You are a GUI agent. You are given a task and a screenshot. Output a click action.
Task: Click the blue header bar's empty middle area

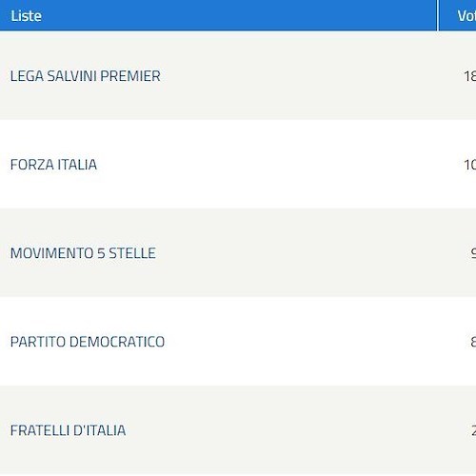[x=238, y=15]
